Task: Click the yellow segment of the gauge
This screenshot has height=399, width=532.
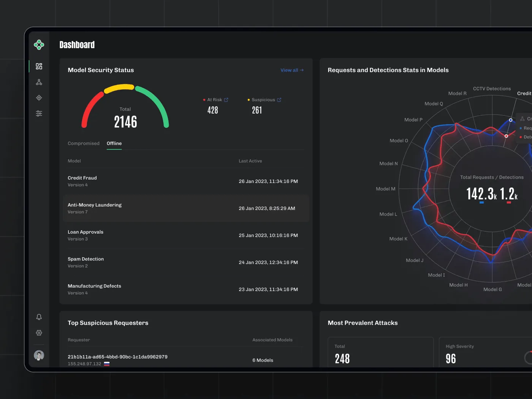Action: (x=119, y=88)
